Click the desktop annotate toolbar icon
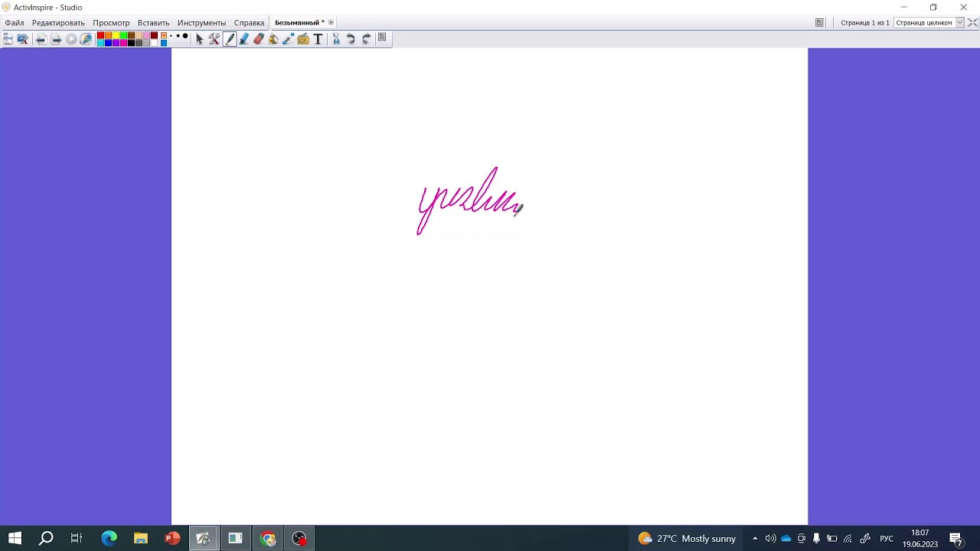980x551 pixels. [22, 38]
